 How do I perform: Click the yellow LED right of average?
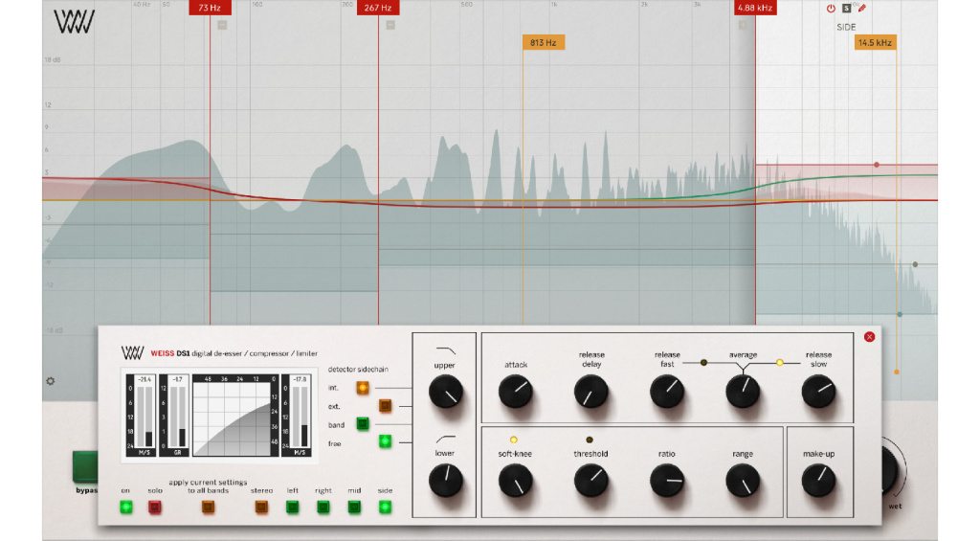(779, 362)
